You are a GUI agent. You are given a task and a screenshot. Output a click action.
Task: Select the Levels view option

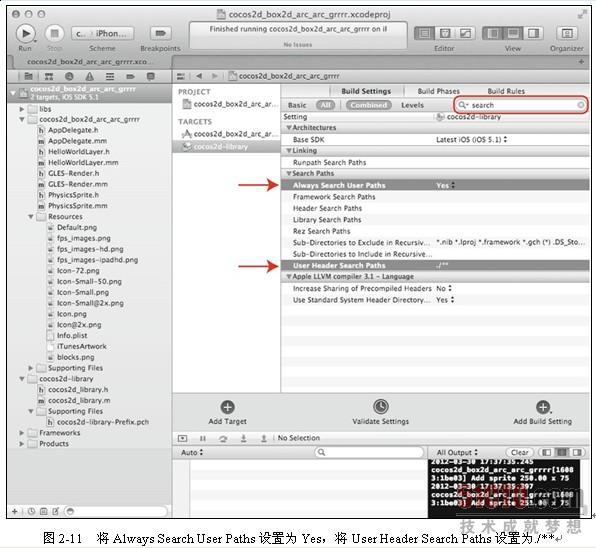(412, 105)
